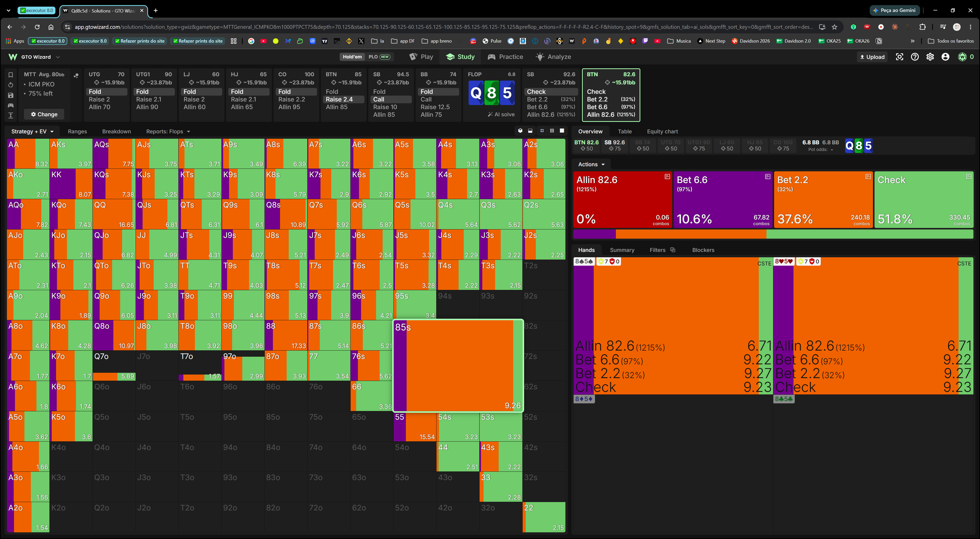The width and height of the screenshot is (980, 539).
Task: Open the Blockers tab
Action: tap(703, 250)
